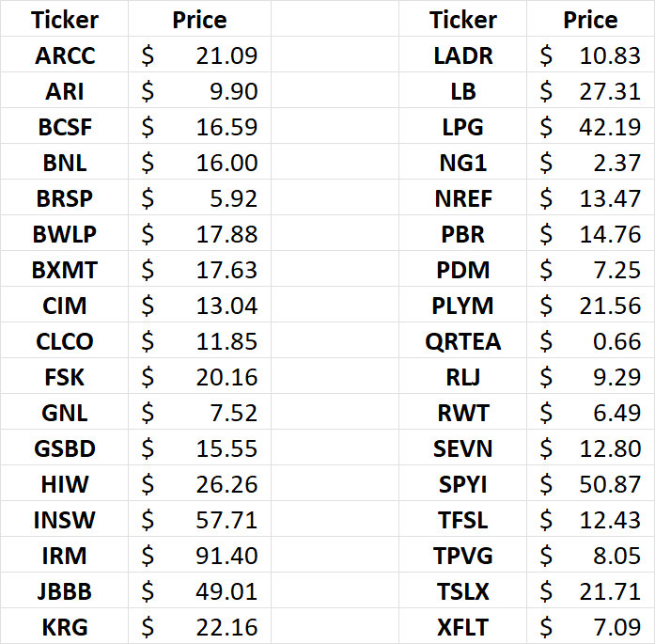The height and width of the screenshot is (644, 655).
Task: Click the NG1 ticker cell
Action: coord(462,163)
